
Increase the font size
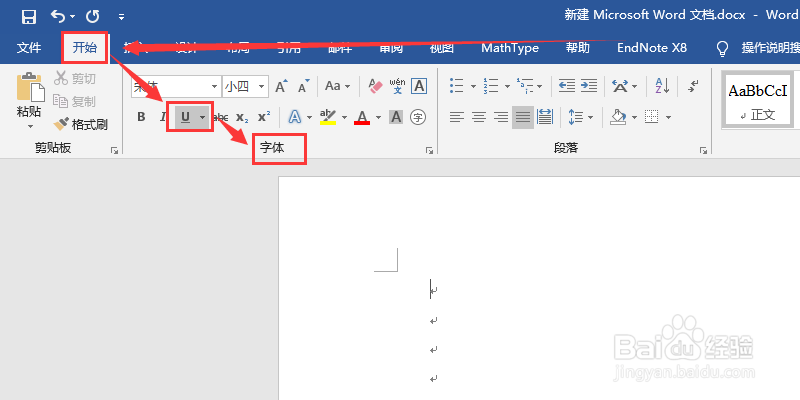point(282,86)
